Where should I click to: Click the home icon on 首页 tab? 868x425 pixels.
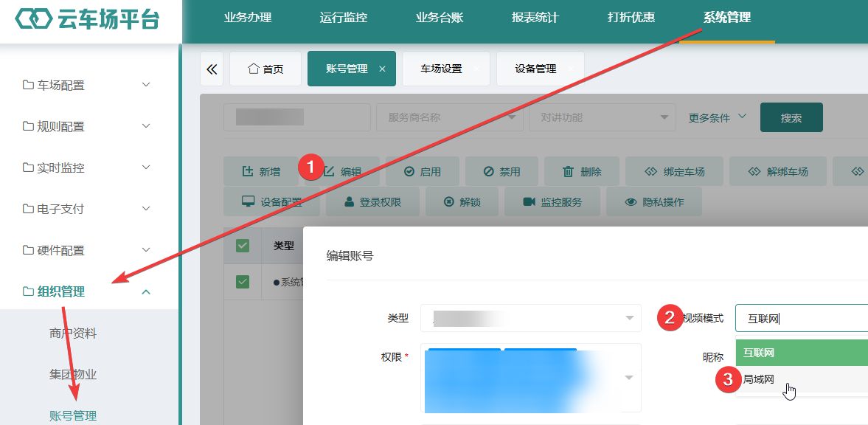coord(254,69)
